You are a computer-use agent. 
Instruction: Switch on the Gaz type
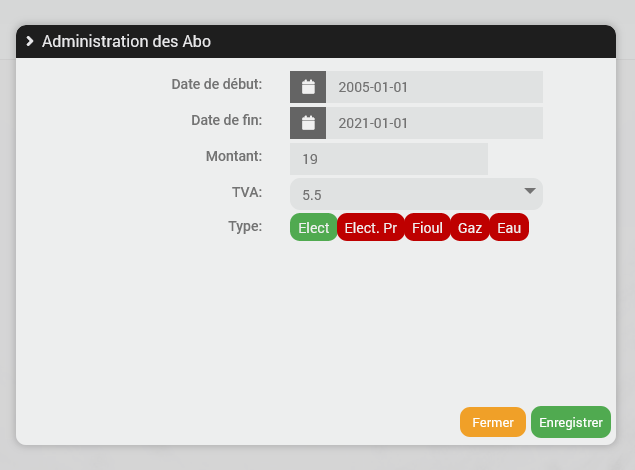click(470, 228)
